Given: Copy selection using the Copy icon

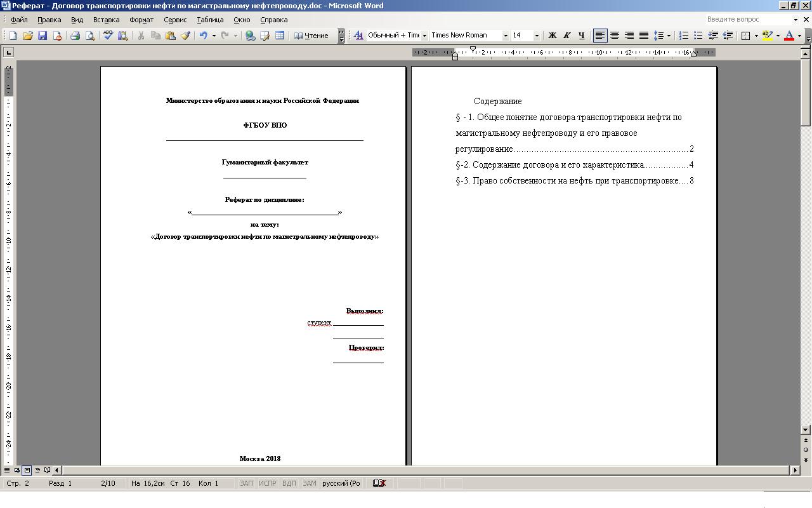Looking at the screenshot, I should (155, 36).
